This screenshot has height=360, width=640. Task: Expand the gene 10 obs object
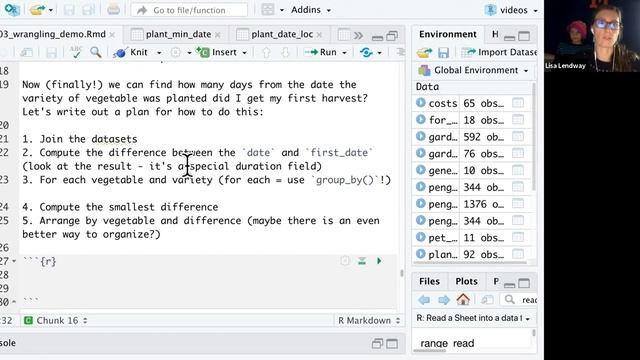[420, 170]
